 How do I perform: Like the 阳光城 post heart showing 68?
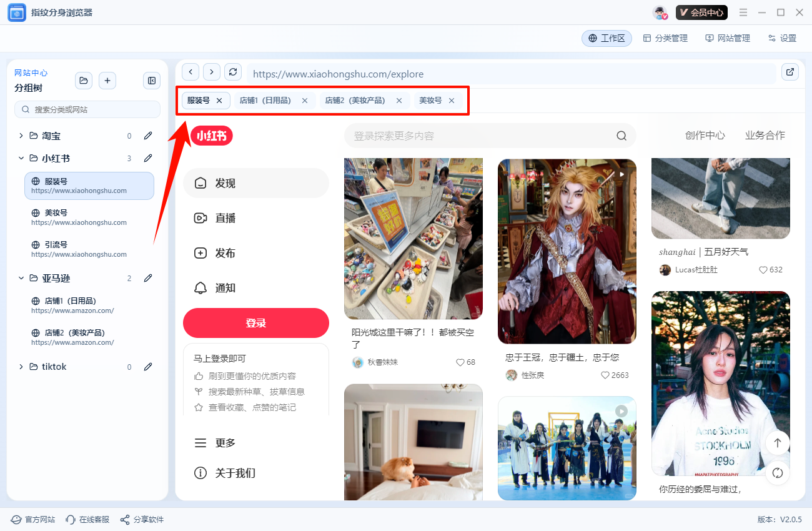point(460,362)
